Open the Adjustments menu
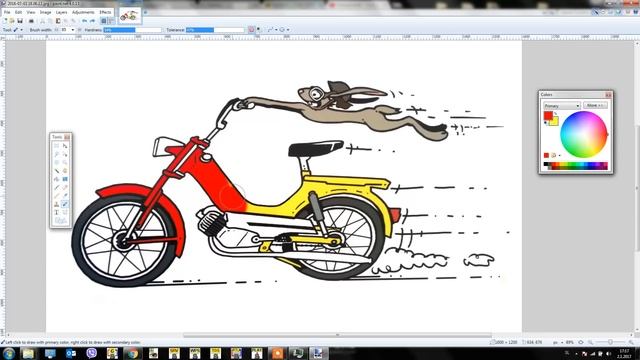 point(83,12)
